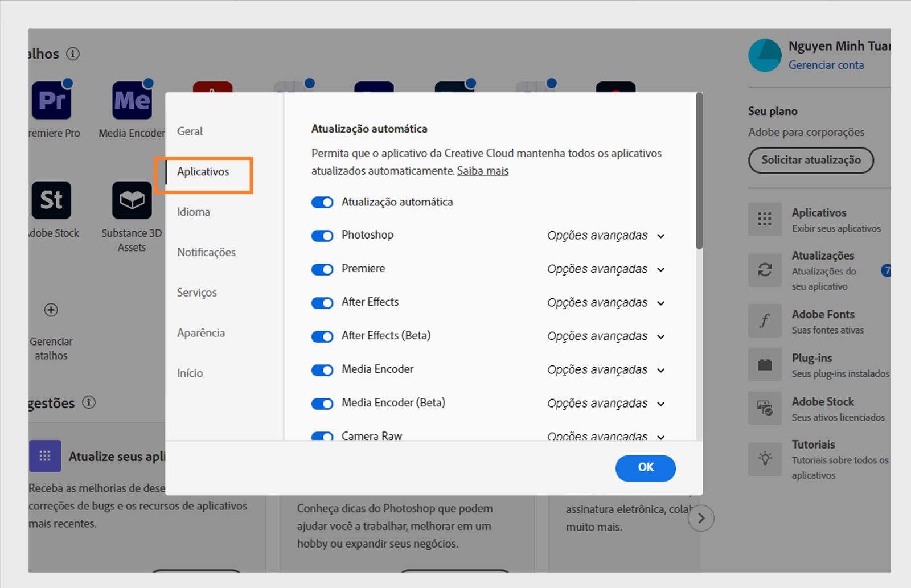Select the Aplicativos grid icon in sidebar
The height and width of the screenshot is (588, 911).
(x=765, y=219)
